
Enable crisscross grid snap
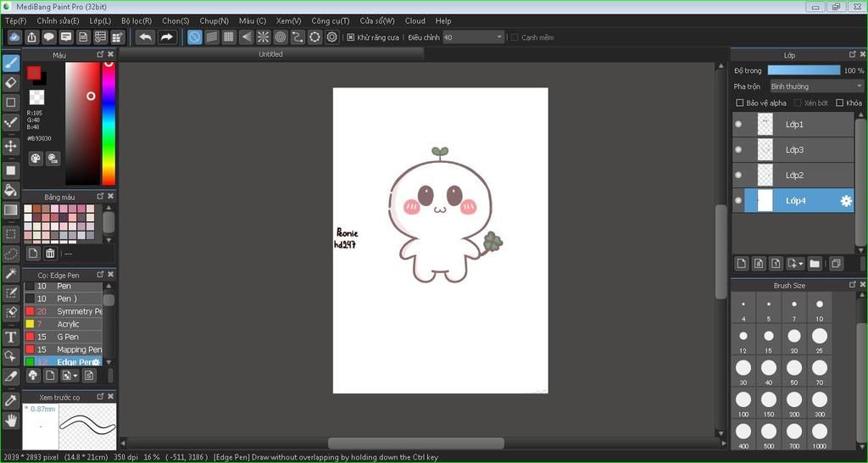coord(229,37)
